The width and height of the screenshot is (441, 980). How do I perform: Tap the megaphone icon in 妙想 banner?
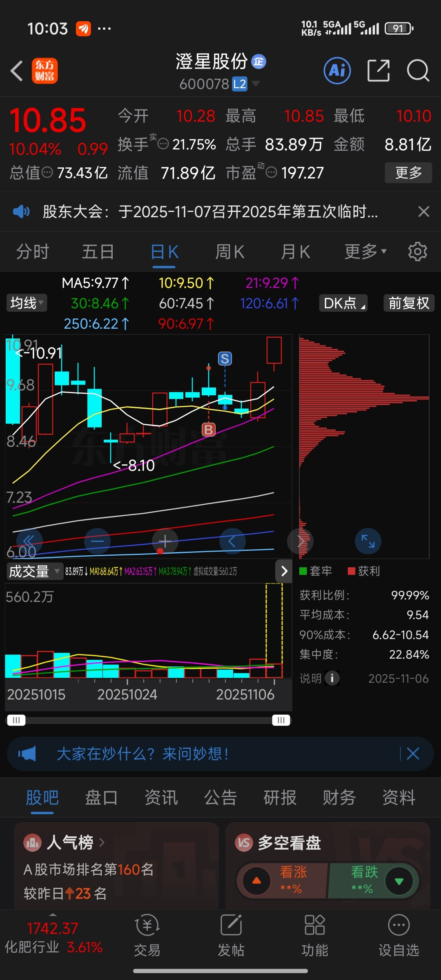pyautogui.click(x=27, y=754)
